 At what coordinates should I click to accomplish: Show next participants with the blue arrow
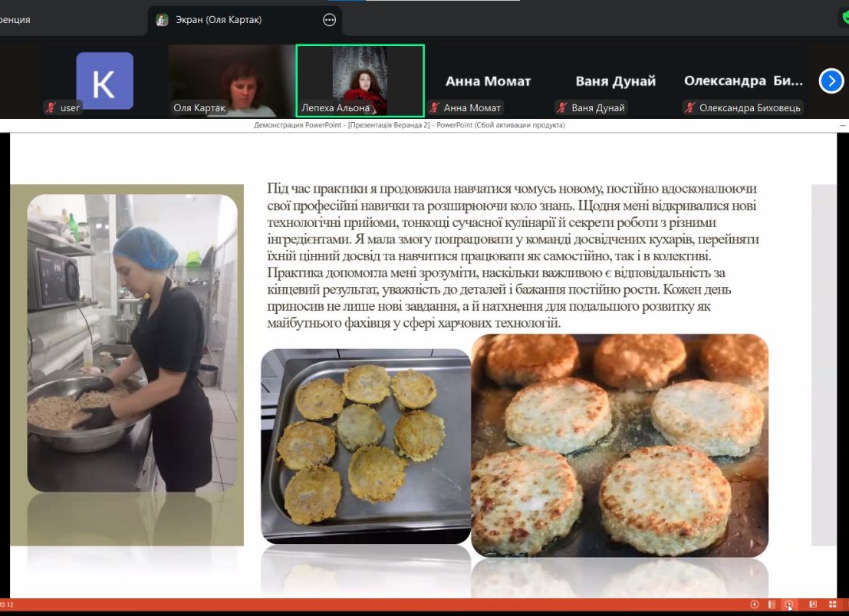[x=831, y=81]
